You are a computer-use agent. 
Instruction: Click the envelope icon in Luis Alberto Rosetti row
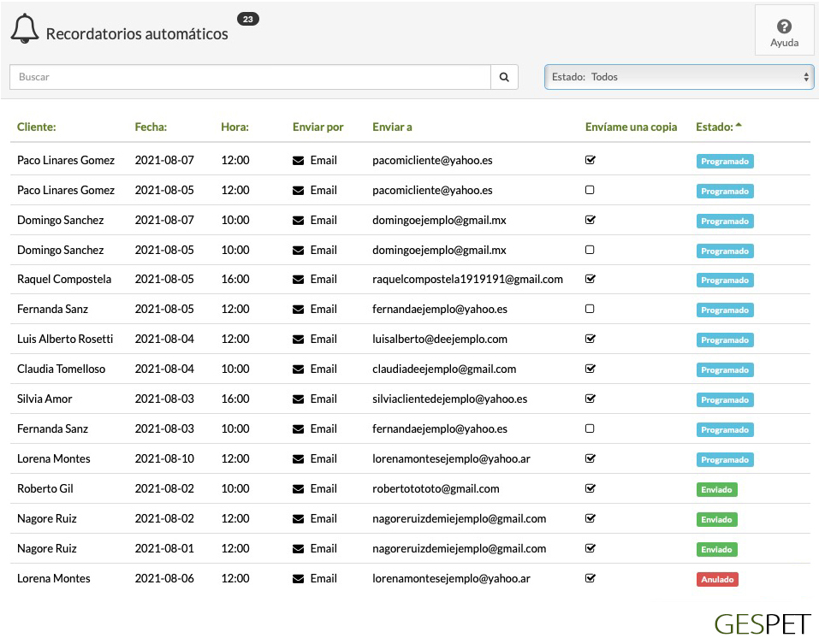298,340
